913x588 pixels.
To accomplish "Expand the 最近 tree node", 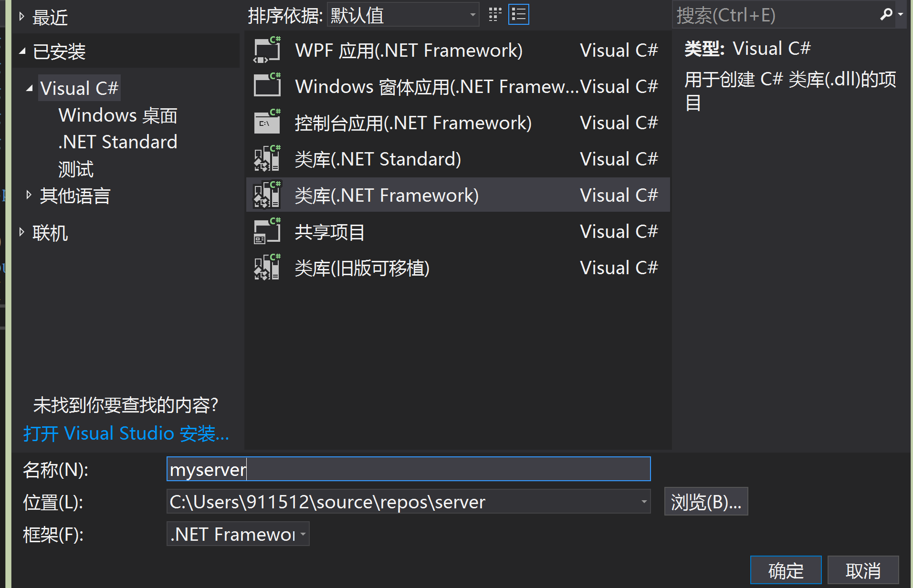I will pyautogui.click(x=21, y=17).
